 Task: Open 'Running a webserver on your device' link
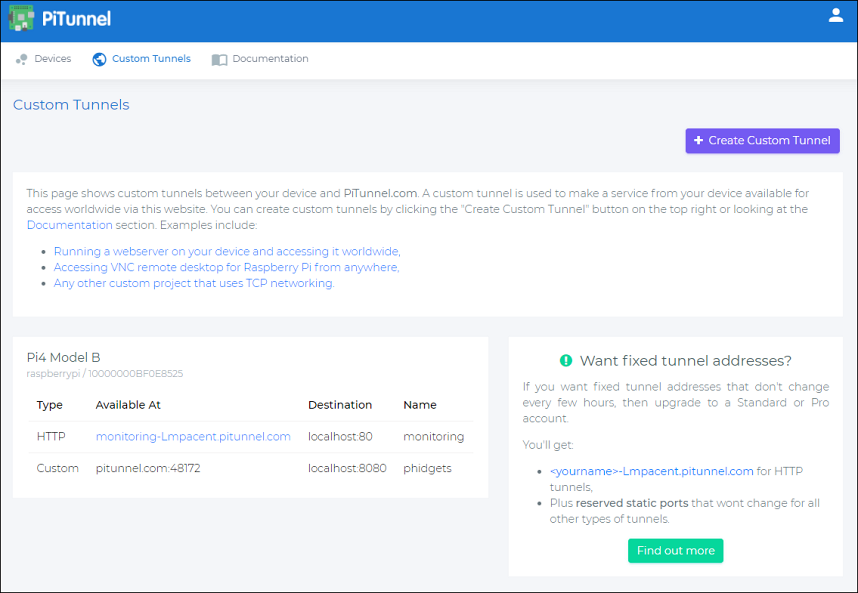[227, 252]
